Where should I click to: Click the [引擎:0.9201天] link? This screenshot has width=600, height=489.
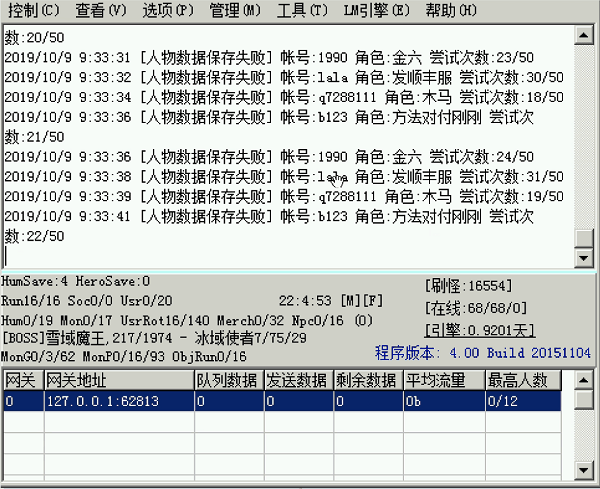click(x=479, y=331)
